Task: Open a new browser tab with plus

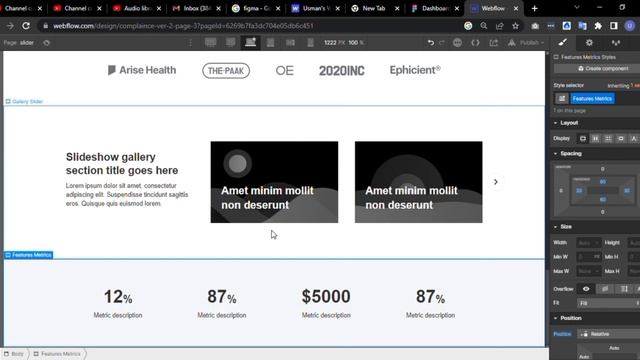Action: (x=534, y=8)
